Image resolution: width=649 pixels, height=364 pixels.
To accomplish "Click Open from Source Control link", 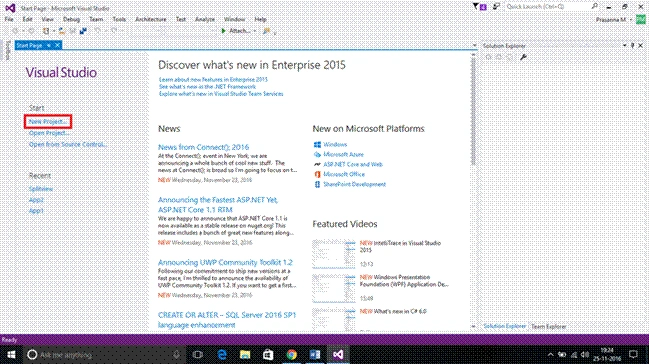I will point(68,144).
